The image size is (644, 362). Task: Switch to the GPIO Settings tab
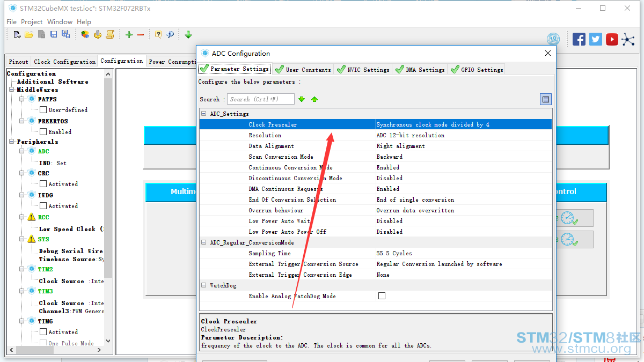476,70
